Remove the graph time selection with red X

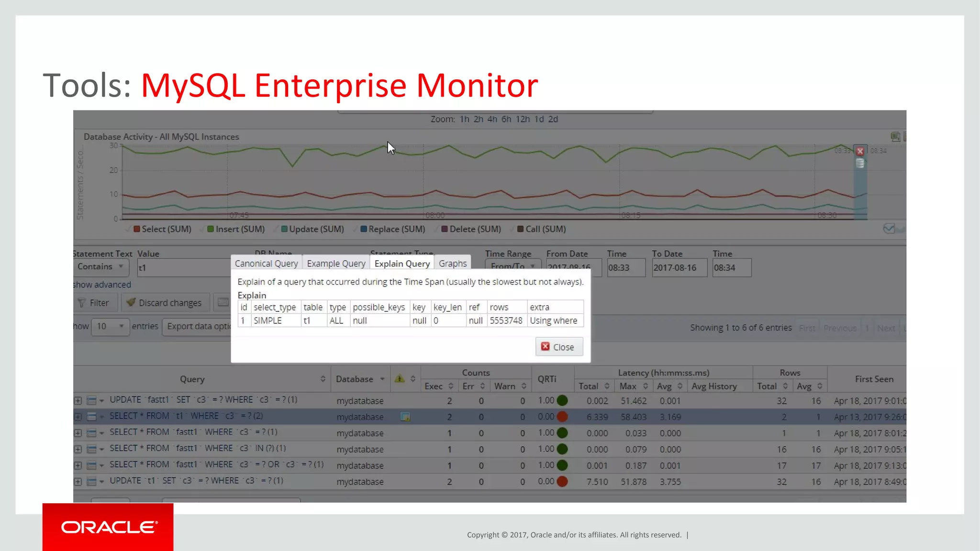[860, 151]
